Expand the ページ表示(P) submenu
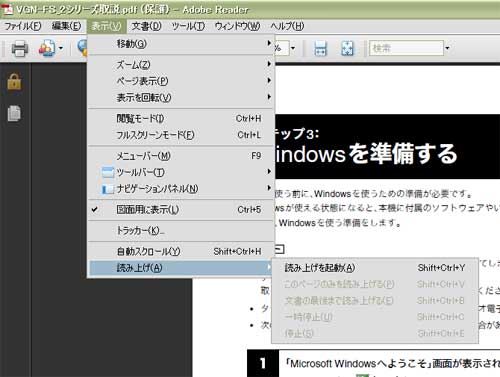500x377 pixels. (x=181, y=81)
